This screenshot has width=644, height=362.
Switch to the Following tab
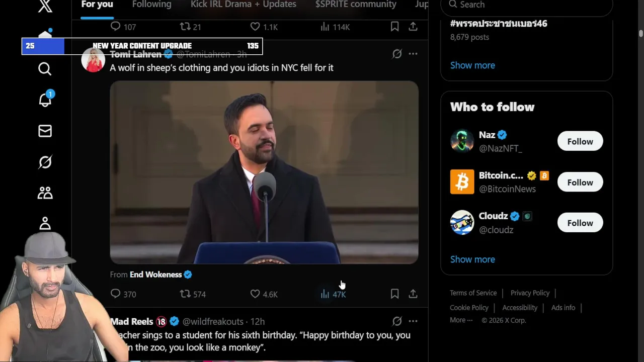tap(151, 5)
